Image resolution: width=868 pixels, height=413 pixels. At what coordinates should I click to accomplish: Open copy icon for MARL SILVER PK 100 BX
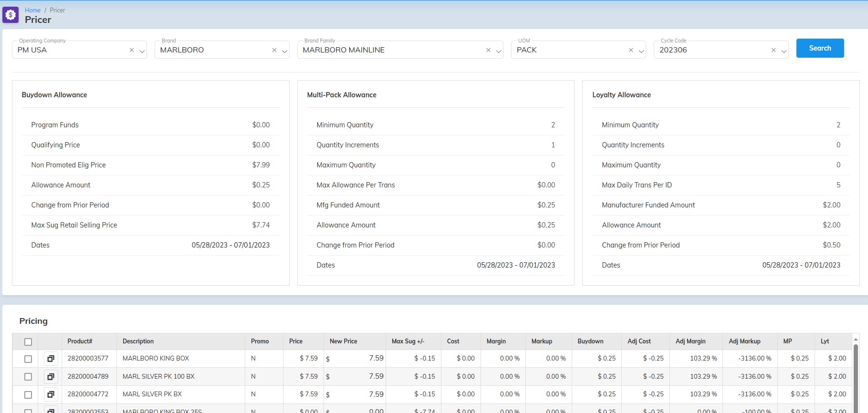[51, 376]
